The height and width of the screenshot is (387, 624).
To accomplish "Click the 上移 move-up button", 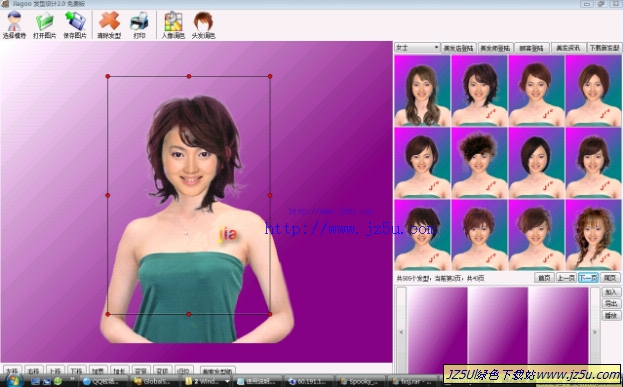I will point(55,371).
